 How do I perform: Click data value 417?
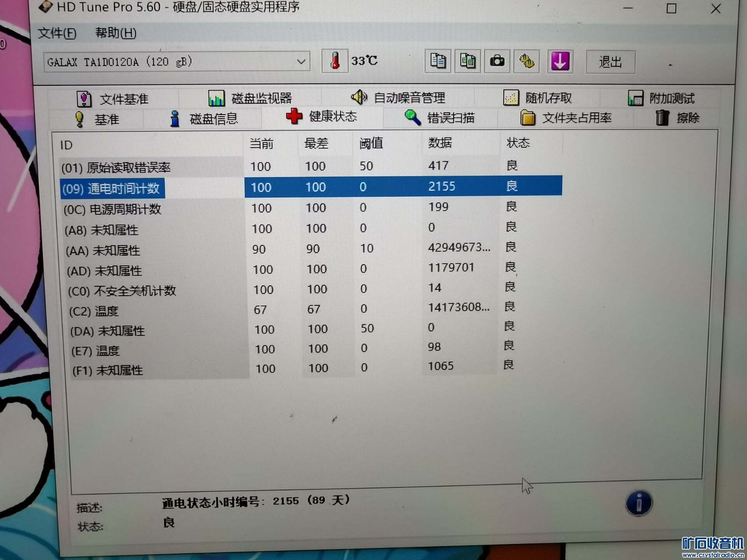coord(438,166)
